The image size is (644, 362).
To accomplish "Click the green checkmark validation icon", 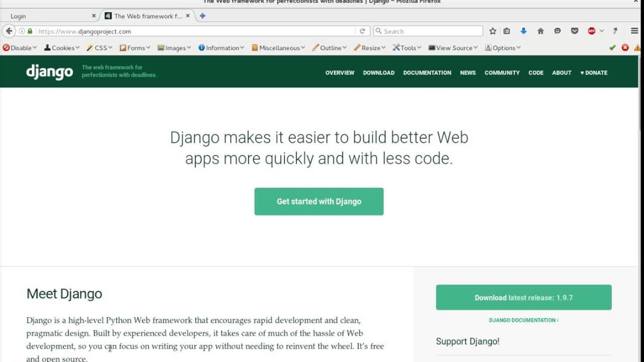I will (612, 48).
